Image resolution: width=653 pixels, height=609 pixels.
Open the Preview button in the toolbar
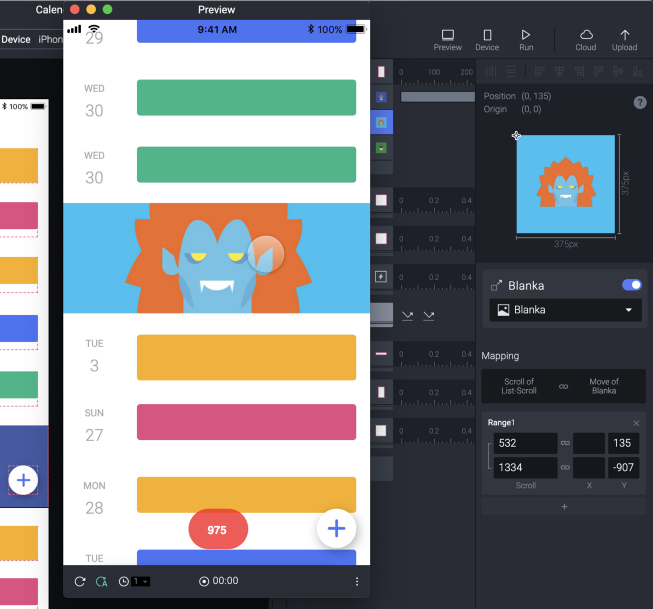[x=448, y=40]
